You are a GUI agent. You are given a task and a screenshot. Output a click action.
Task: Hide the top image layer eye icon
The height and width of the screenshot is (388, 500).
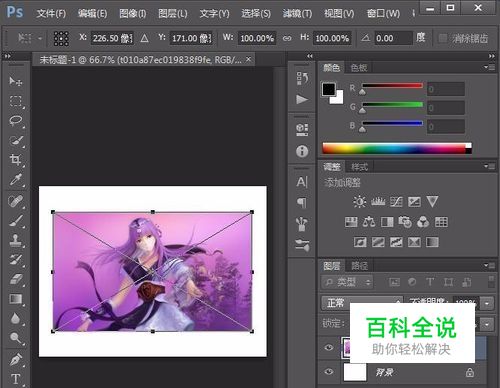(329, 348)
